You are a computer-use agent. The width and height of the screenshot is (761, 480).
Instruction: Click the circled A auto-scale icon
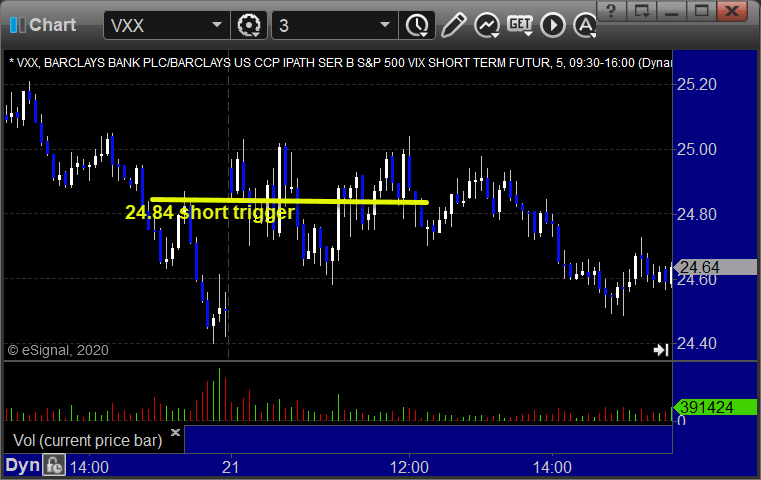tap(585, 25)
